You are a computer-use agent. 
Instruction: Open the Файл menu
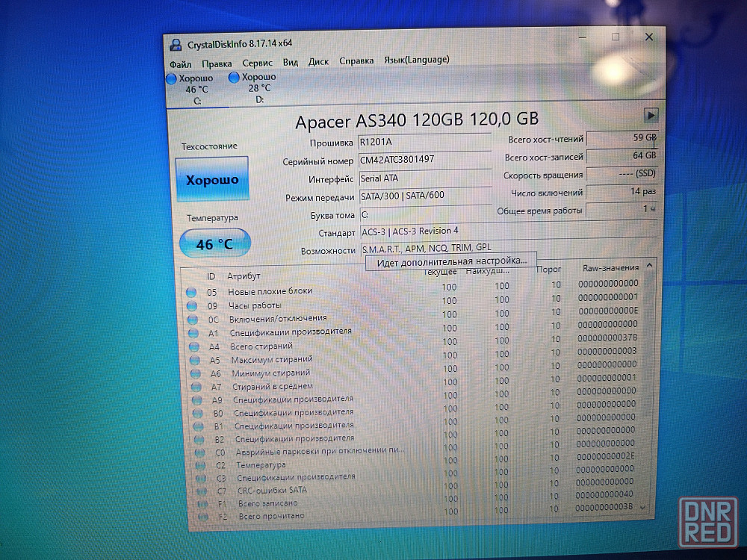pos(181,63)
